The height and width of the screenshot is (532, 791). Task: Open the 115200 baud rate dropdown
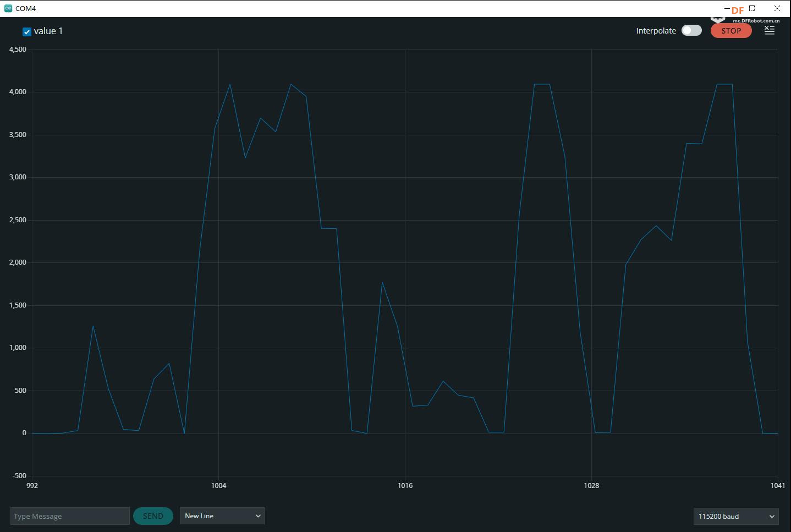[x=737, y=516]
